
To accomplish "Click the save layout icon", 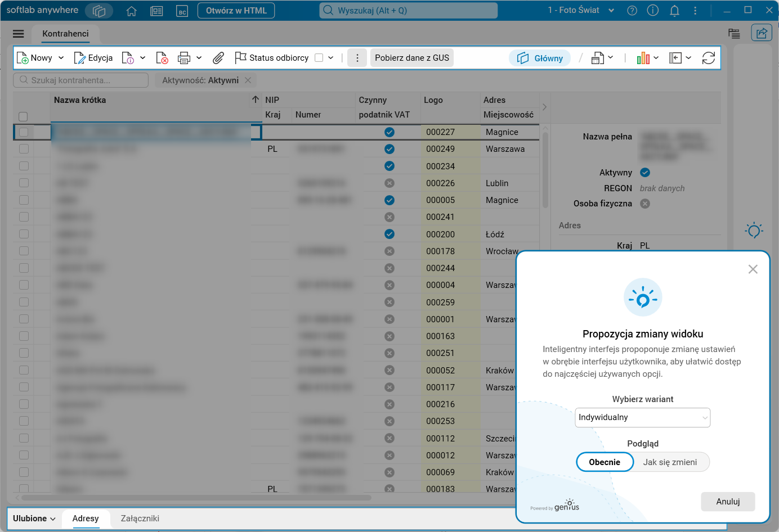I will (x=598, y=58).
